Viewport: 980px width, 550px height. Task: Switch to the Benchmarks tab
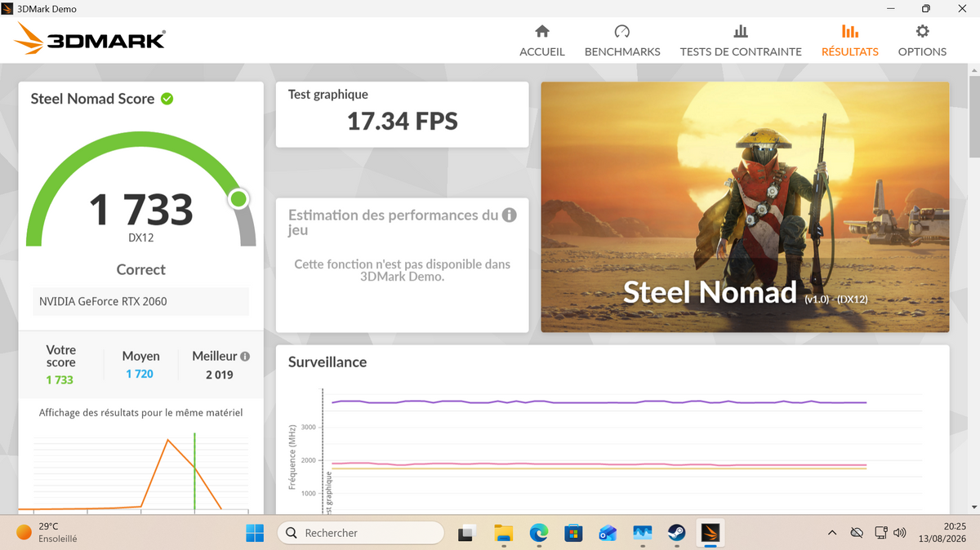click(x=622, y=41)
